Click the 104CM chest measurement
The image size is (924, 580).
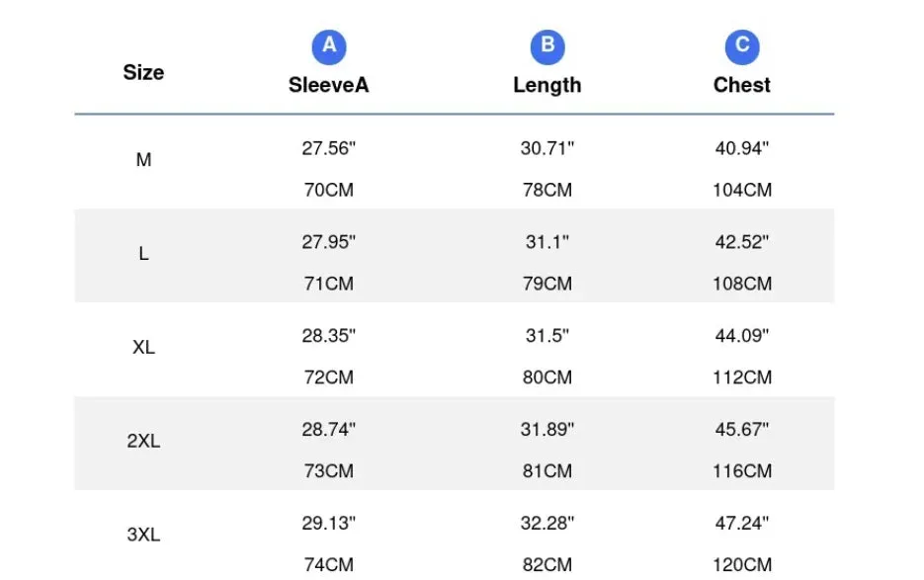pos(742,190)
